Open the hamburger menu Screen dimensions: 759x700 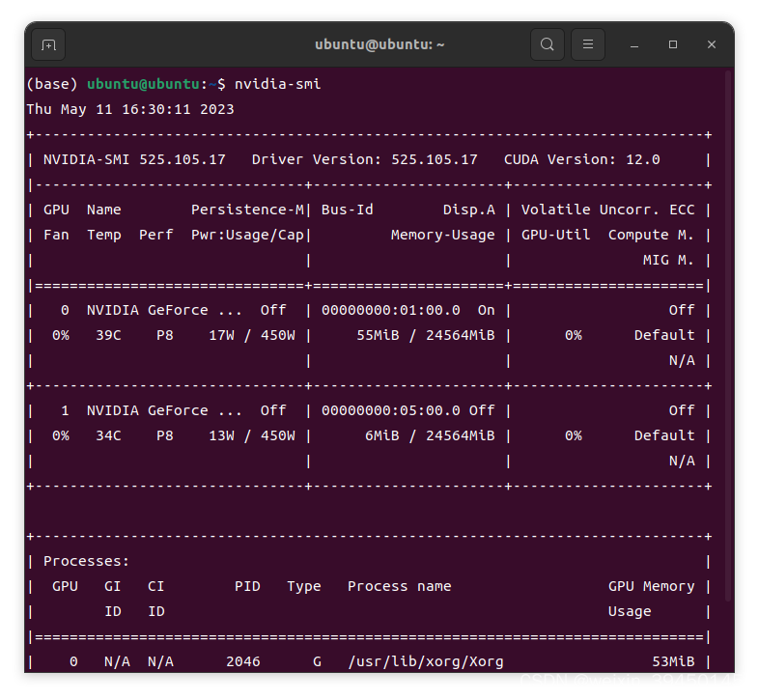pos(588,44)
